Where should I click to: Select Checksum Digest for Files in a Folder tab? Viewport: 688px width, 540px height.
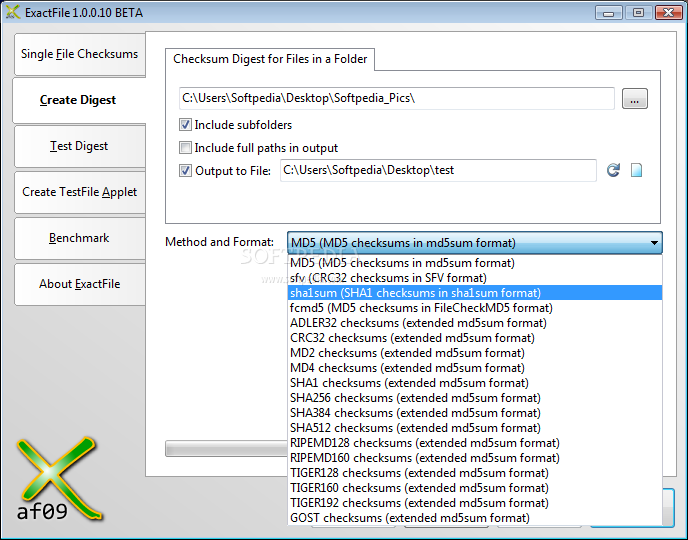[x=270, y=59]
